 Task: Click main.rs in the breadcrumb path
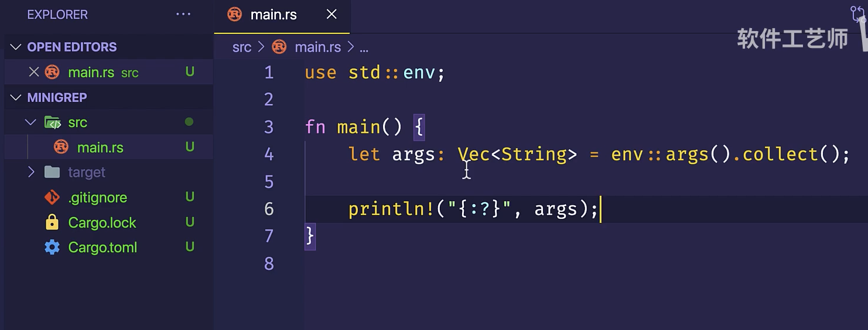pyautogui.click(x=317, y=47)
